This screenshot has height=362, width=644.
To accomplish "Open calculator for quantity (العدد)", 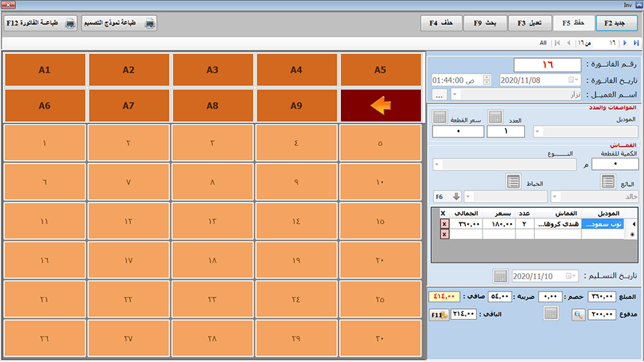I will tap(495, 117).
